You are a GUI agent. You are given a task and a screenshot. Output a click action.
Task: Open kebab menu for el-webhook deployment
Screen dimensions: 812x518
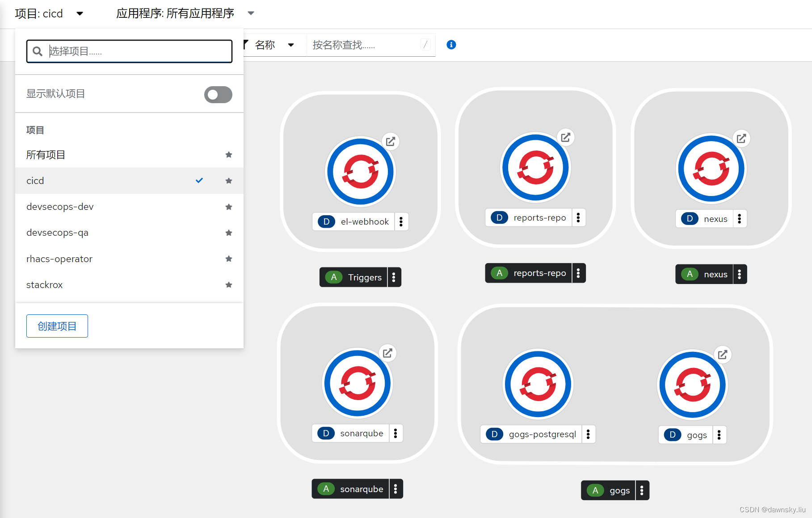click(x=401, y=221)
